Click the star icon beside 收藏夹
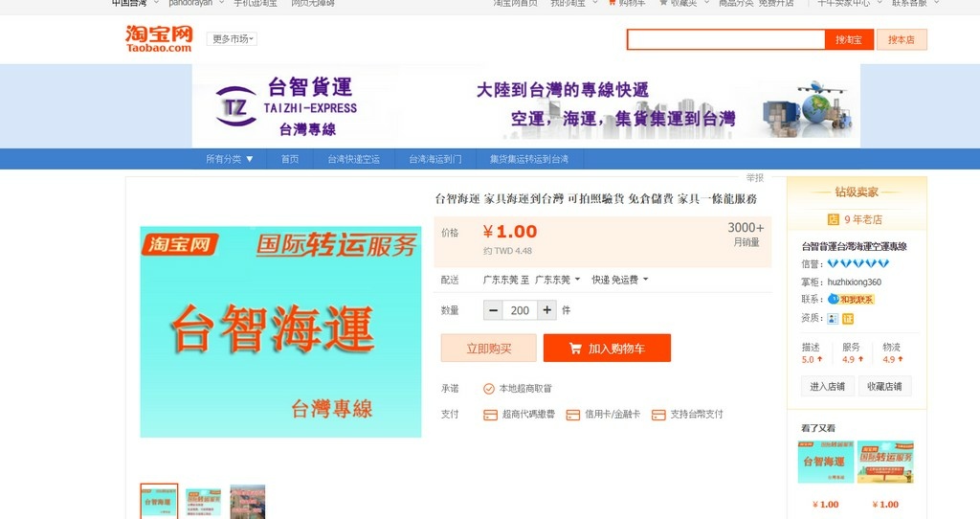The width and height of the screenshot is (980, 519). 663,3
